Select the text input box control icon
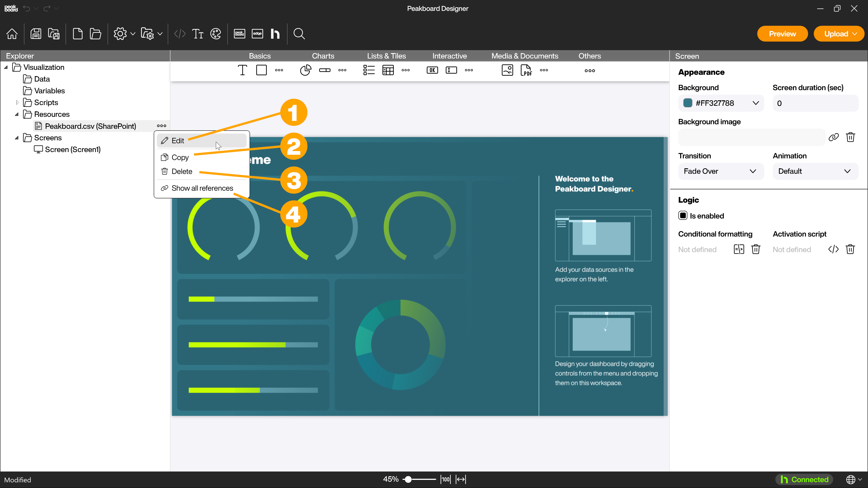The height and width of the screenshot is (488, 868). pyautogui.click(x=452, y=70)
